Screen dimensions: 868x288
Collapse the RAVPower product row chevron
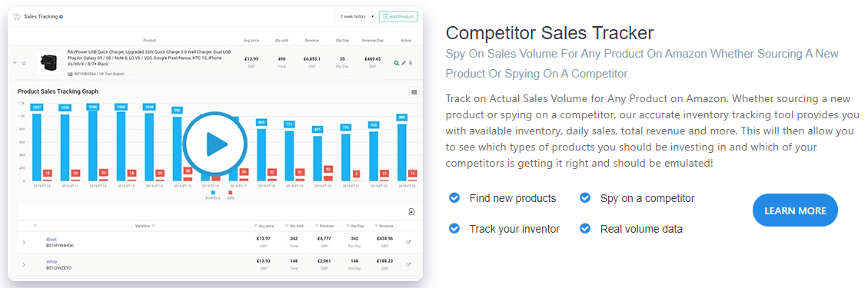[x=15, y=63]
